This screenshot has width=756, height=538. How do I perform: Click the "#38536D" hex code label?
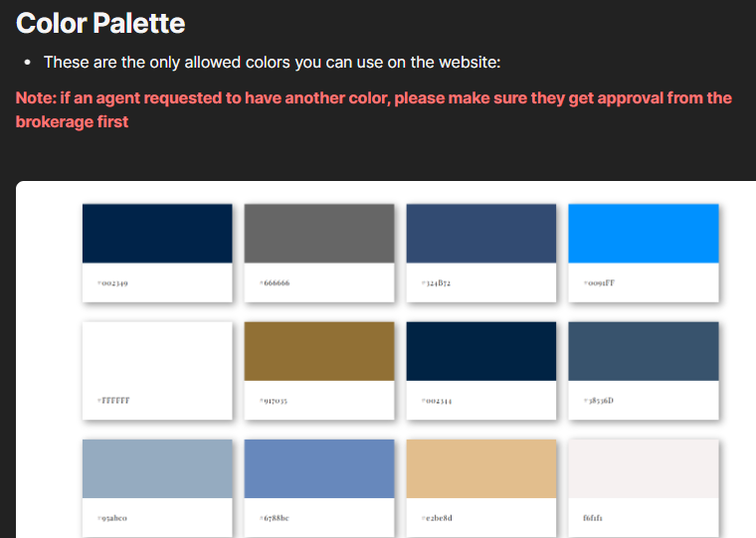[599, 400]
